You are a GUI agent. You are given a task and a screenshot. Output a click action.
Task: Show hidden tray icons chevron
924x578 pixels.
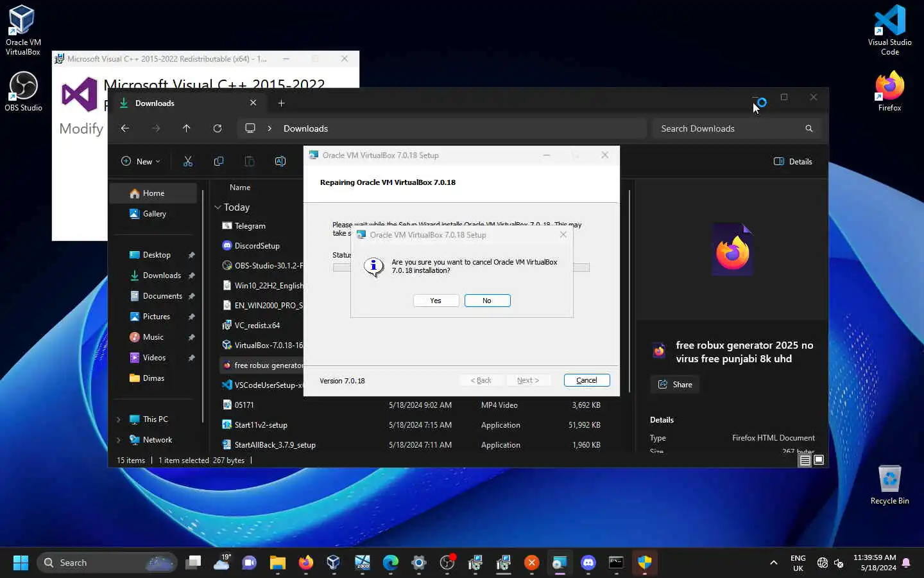pos(774,563)
